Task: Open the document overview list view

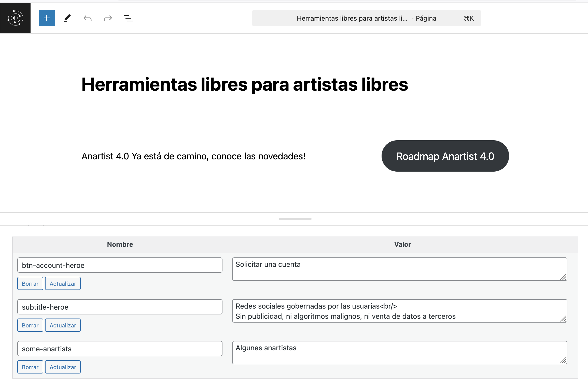Action: click(x=128, y=18)
